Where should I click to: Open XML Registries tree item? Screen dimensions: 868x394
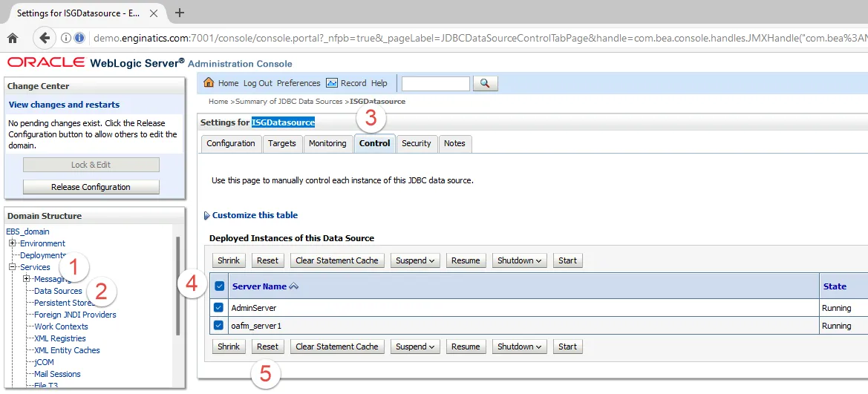[60, 338]
